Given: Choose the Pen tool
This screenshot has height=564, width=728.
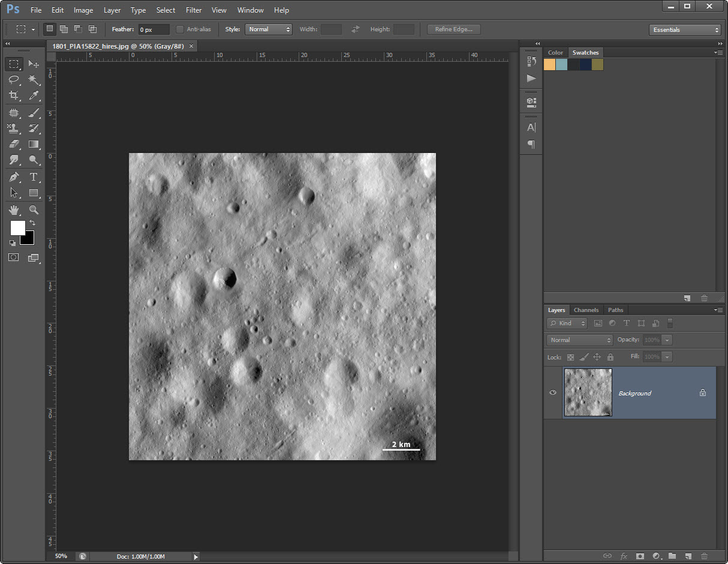Looking at the screenshot, I should [x=14, y=177].
